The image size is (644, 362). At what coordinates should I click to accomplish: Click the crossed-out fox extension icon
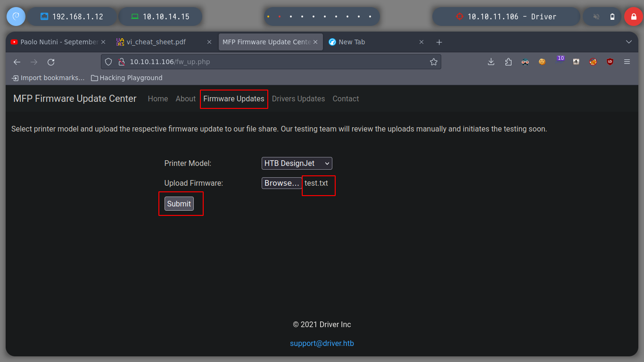[593, 61]
